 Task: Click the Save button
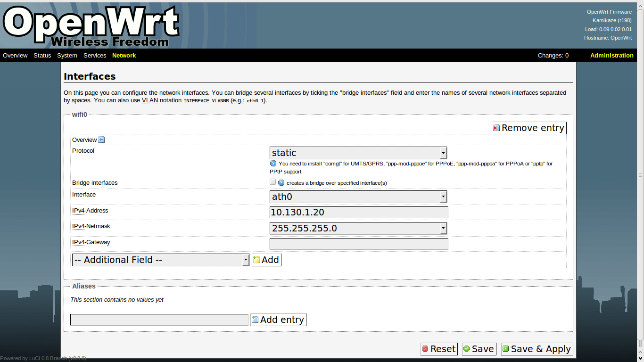[x=479, y=349]
